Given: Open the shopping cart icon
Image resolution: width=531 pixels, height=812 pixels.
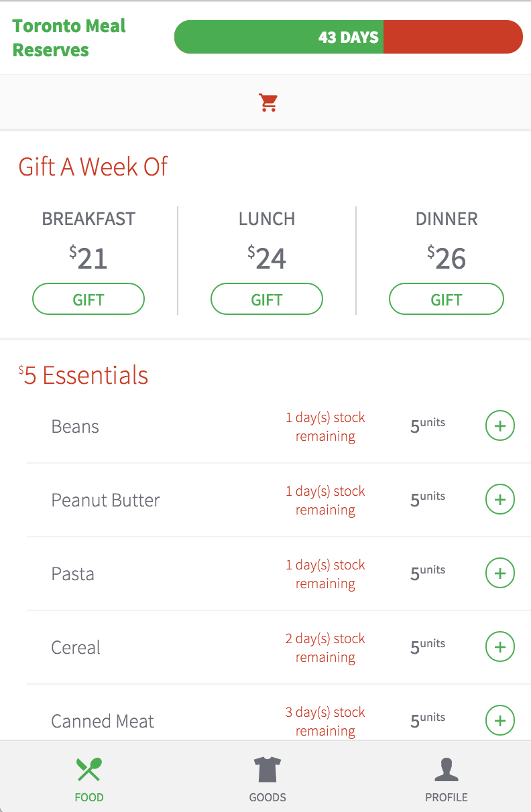Looking at the screenshot, I should click(x=268, y=103).
